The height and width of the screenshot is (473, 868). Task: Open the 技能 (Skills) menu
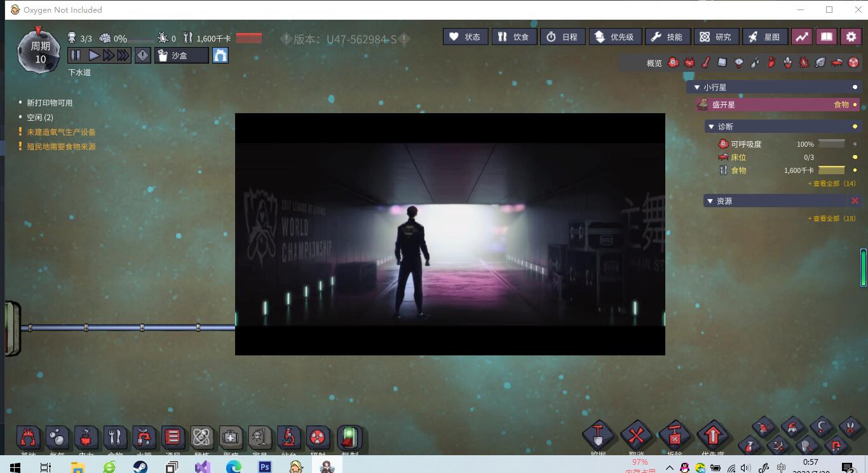[x=667, y=37]
